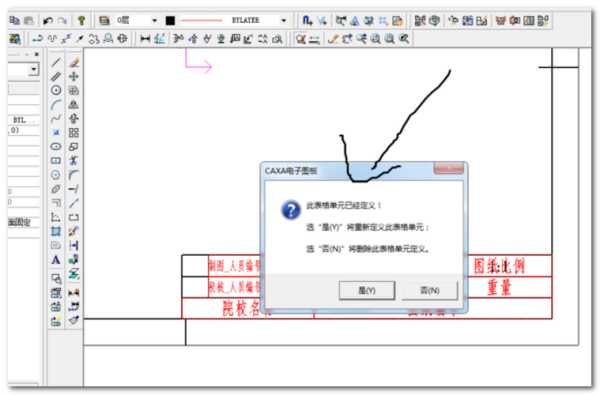Select the Line drawing tool
The width and height of the screenshot is (600, 395).
(56, 62)
